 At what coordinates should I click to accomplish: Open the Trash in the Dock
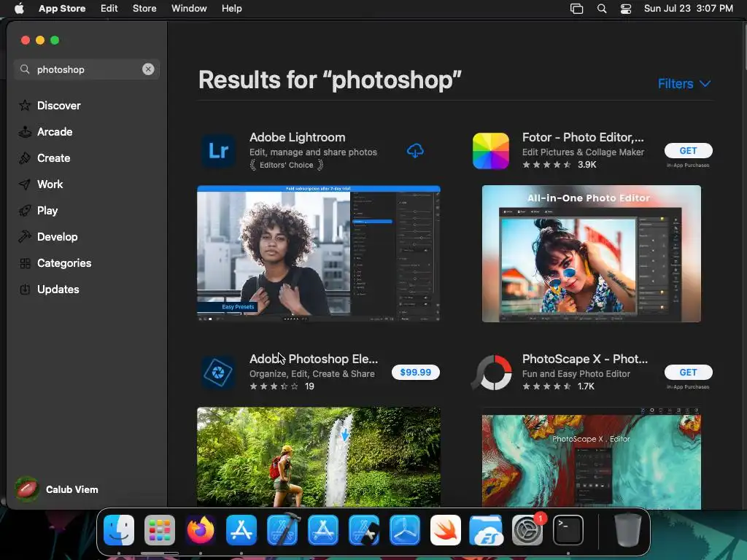click(x=628, y=530)
